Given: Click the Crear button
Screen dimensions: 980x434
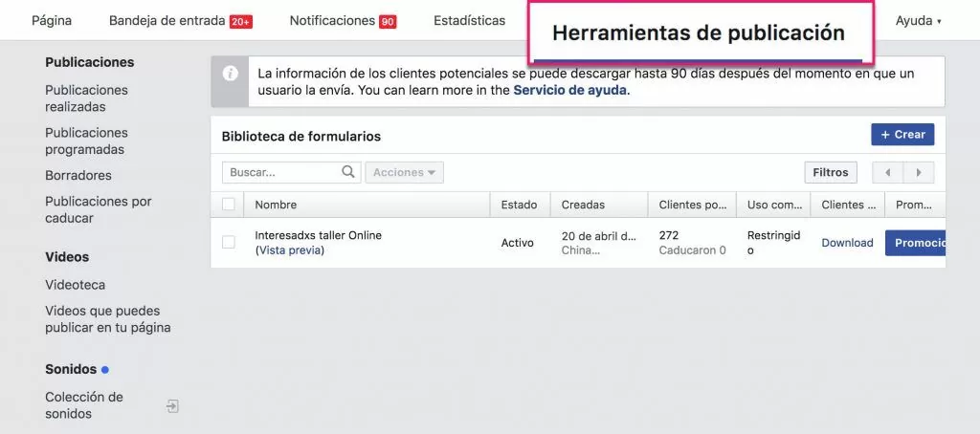Looking at the screenshot, I should pyautogui.click(x=902, y=134).
